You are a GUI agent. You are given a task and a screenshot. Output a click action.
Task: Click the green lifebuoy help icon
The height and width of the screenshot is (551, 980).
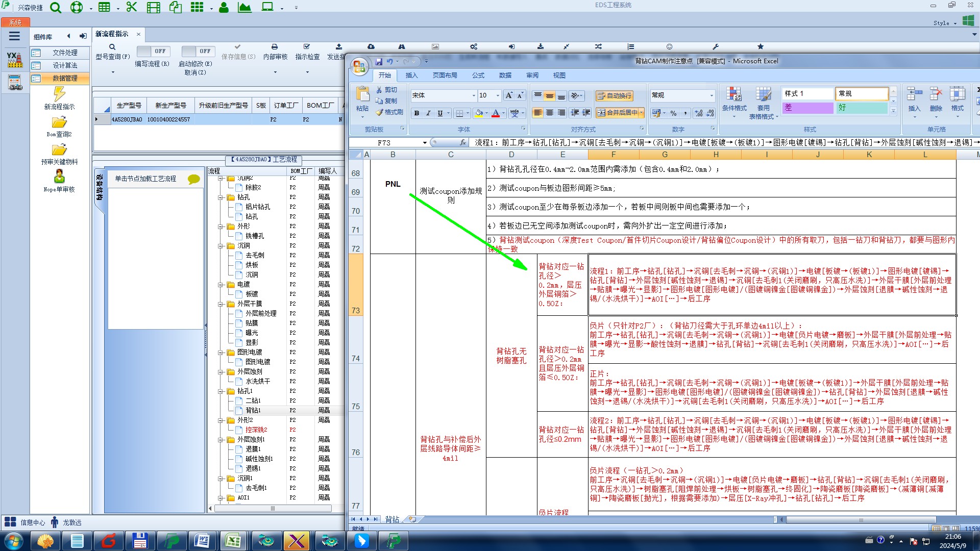click(x=76, y=7)
